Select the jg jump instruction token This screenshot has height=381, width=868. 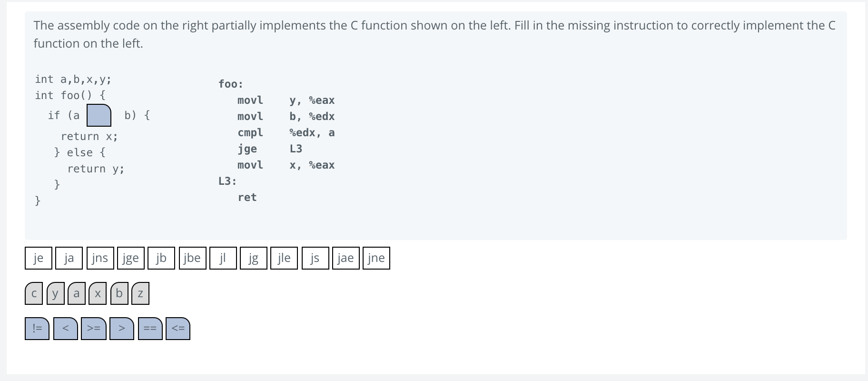point(253,258)
